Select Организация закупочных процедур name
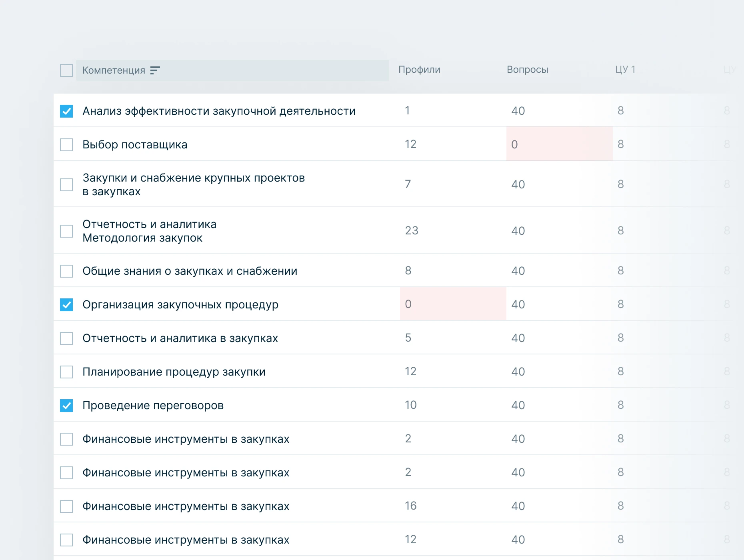This screenshot has height=560, width=744. [x=180, y=305]
